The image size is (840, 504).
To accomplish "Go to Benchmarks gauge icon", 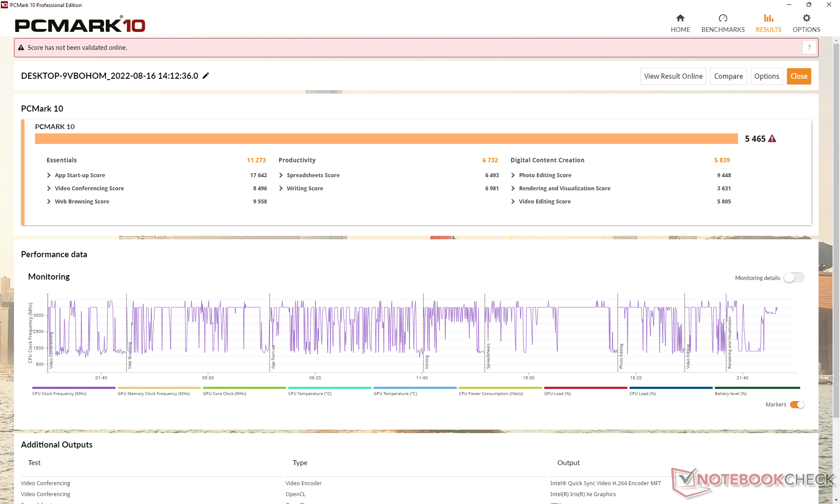I will point(723,18).
